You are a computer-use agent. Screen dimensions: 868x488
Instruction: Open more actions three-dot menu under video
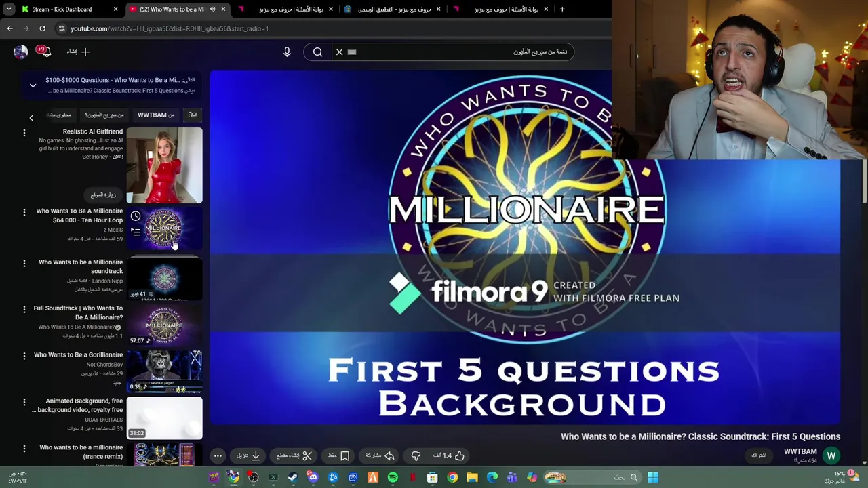218,455
